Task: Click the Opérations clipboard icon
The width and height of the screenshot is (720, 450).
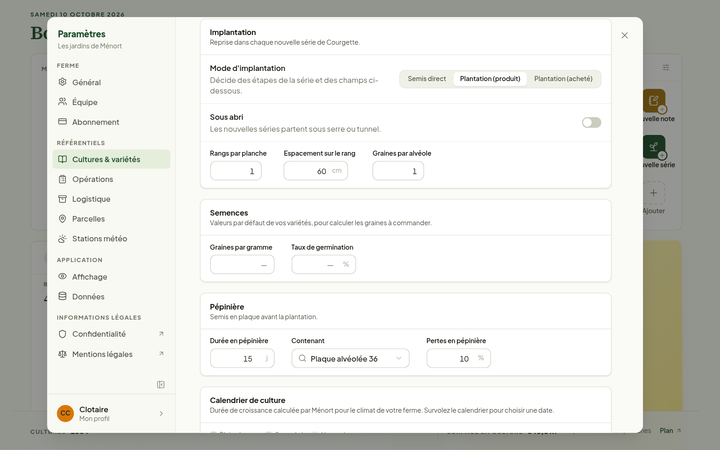Action: (x=62, y=179)
